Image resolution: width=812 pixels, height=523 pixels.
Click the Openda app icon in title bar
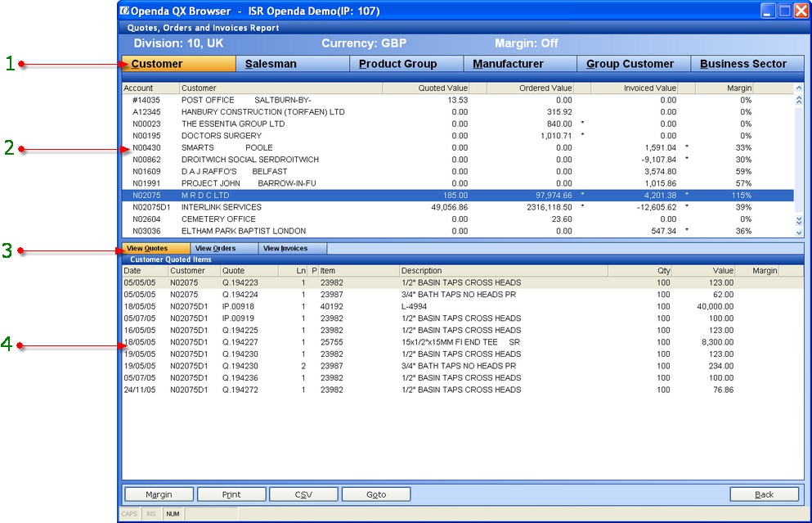pos(124,11)
